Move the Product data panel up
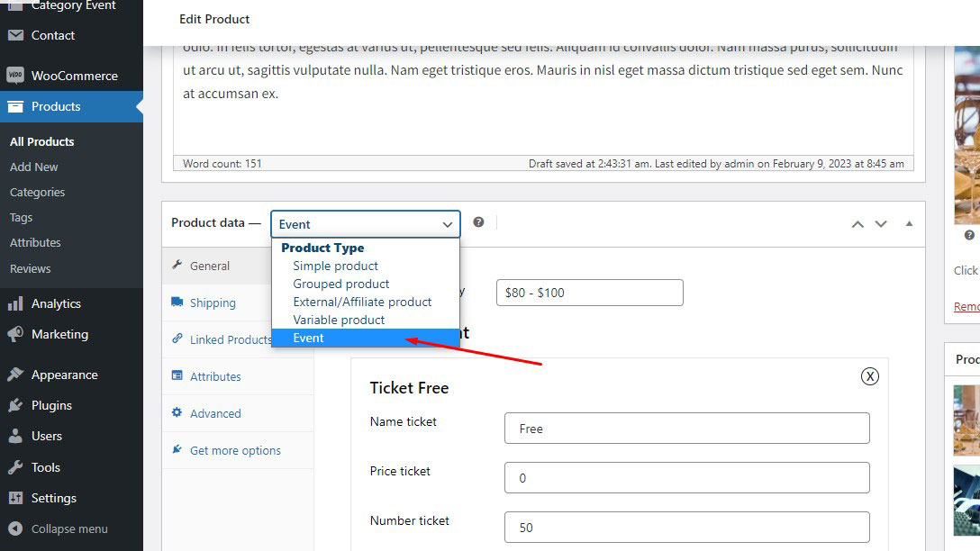 (x=857, y=224)
